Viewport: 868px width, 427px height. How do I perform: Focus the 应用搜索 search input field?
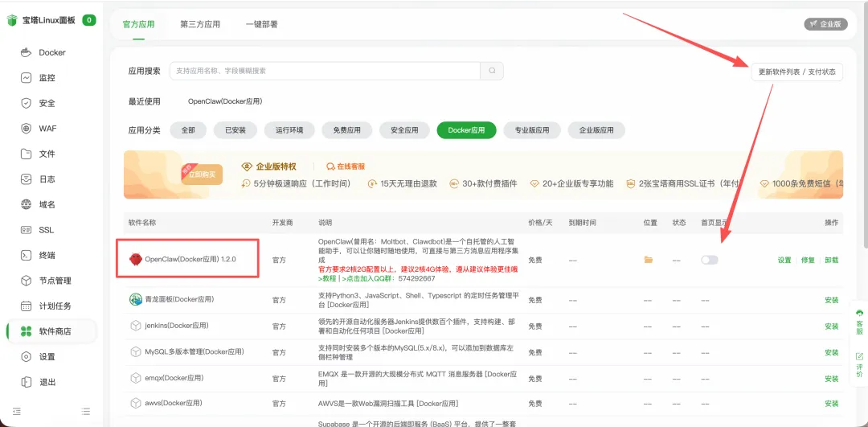point(325,71)
